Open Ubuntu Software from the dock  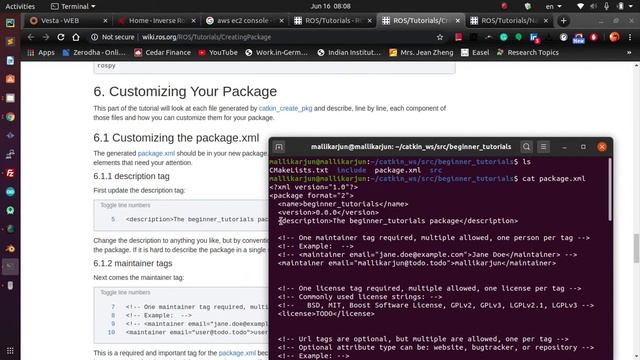pyautogui.click(x=10, y=79)
